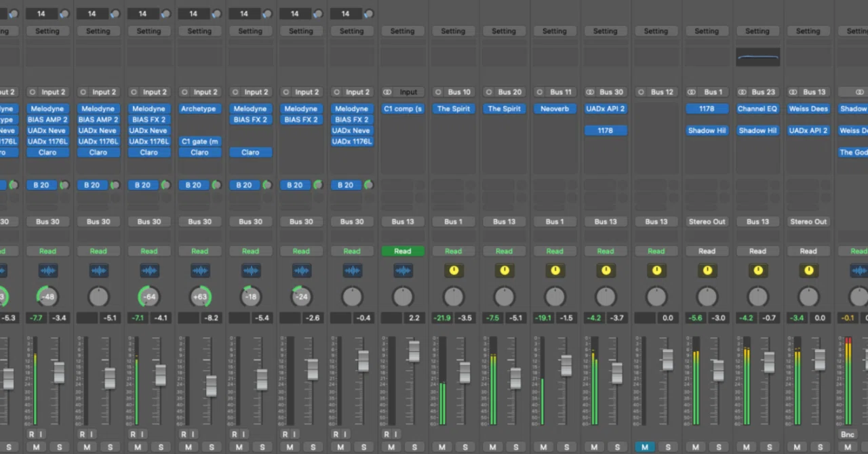
Task: Open the Setting menu on the Archetype strip
Action: click(199, 31)
